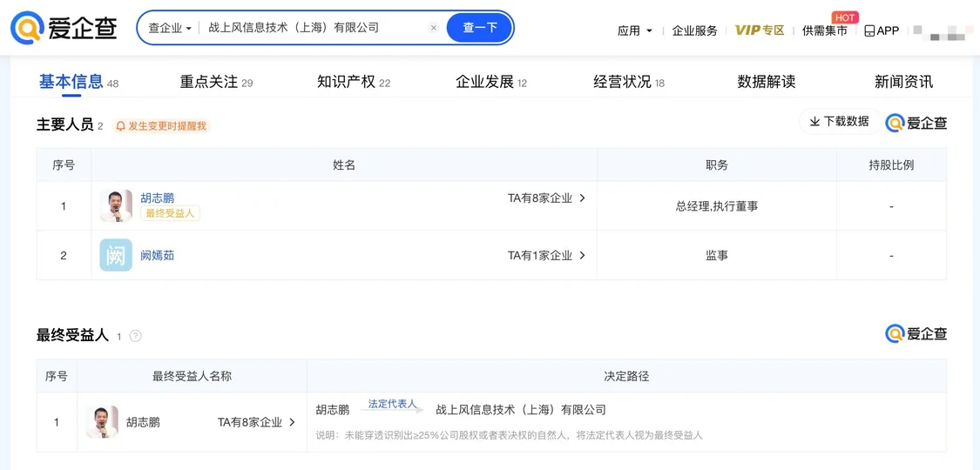Open 供需集市 in the top bar
The width and height of the screenshot is (980, 470).
tap(825, 30)
